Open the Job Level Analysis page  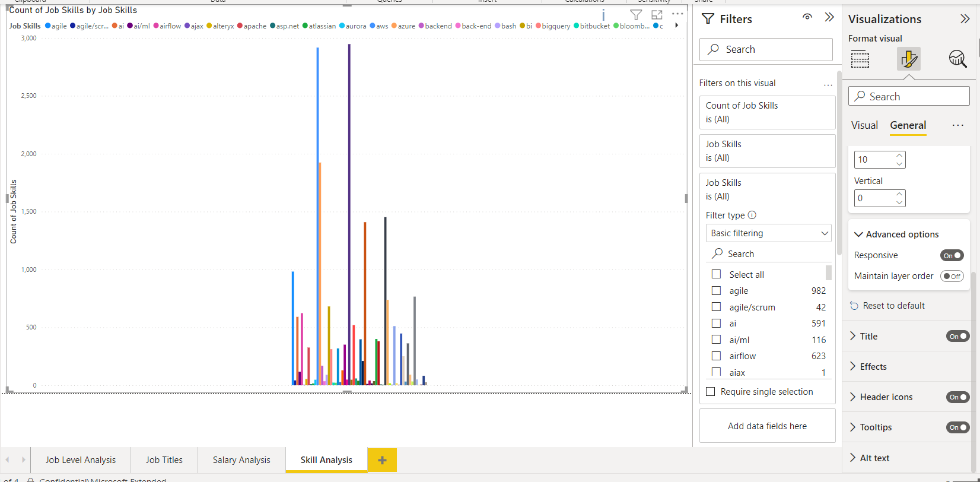(81, 460)
